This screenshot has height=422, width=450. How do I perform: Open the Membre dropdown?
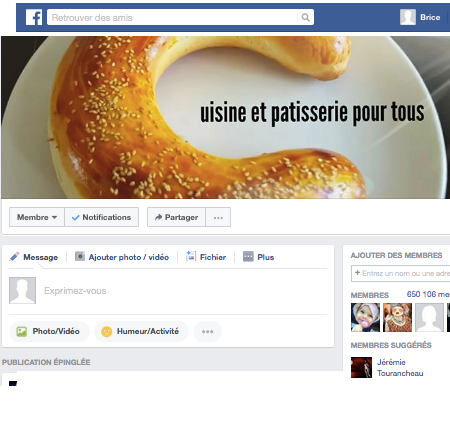click(x=37, y=217)
